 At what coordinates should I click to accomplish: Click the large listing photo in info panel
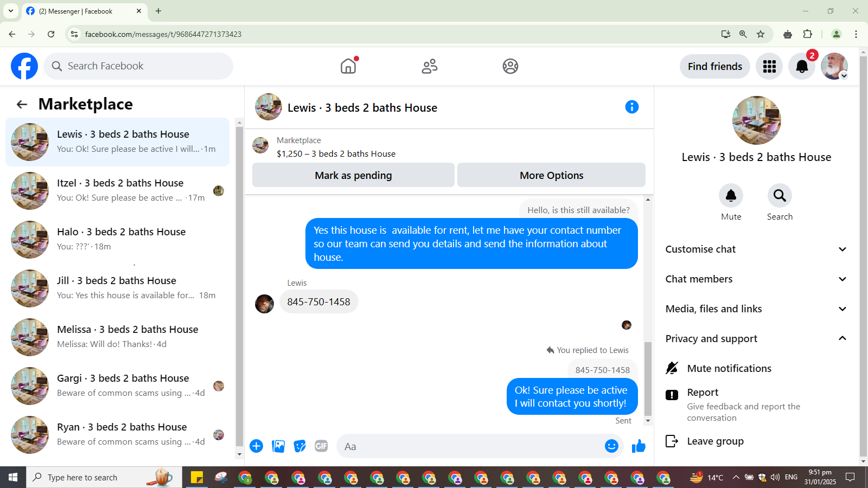point(756,120)
